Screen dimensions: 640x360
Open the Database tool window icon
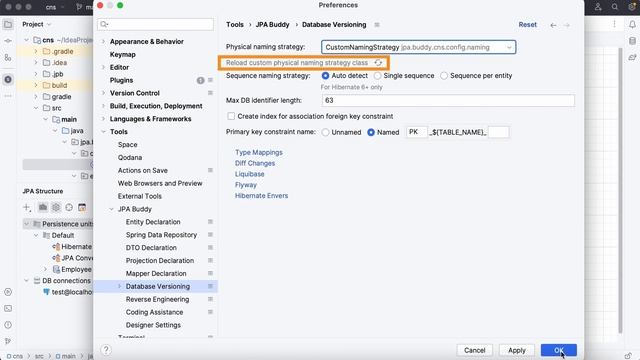click(x=632, y=41)
